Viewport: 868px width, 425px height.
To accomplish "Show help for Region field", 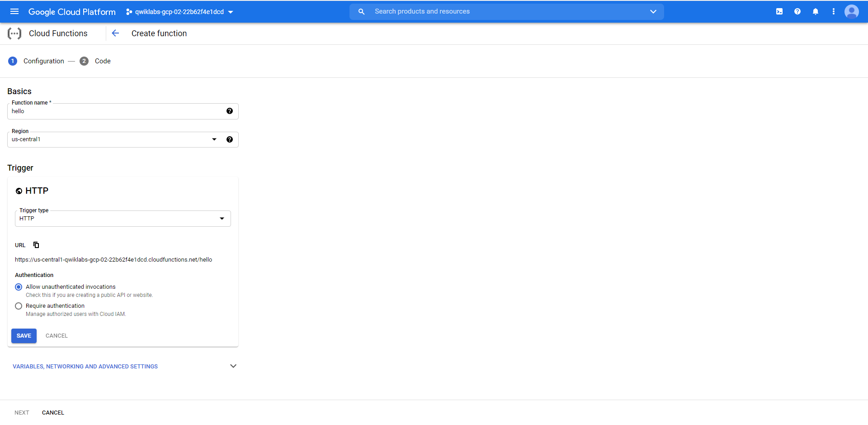I will [x=230, y=139].
